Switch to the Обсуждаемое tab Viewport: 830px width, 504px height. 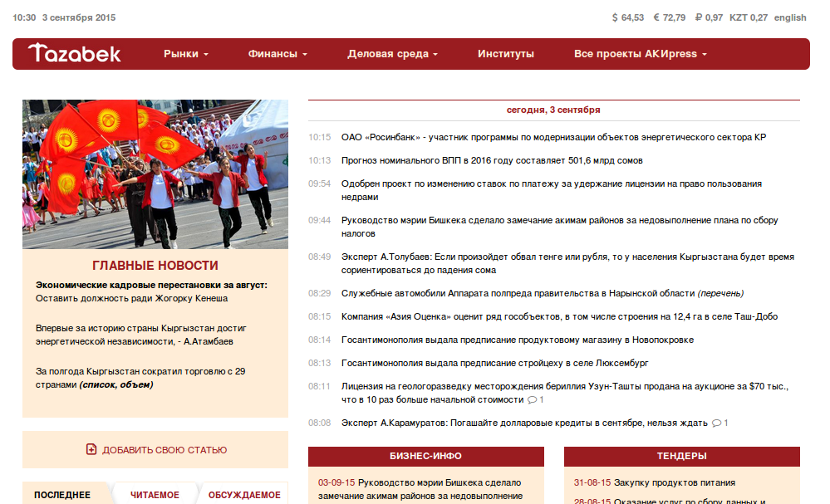[x=244, y=495]
